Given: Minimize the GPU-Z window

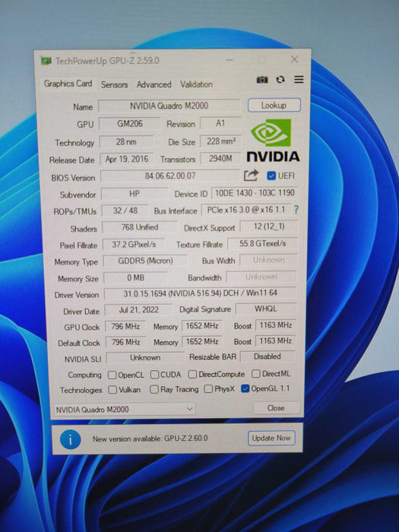Looking at the screenshot, I should (230, 60).
